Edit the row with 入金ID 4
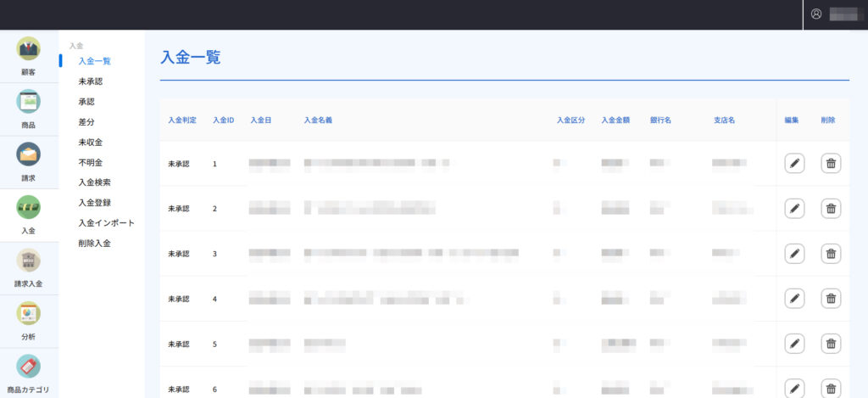The image size is (868, 398). click(x=794, y=298)
